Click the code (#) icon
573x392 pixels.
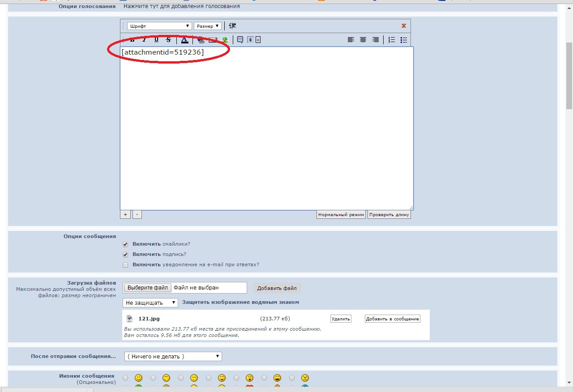tap(250, 40)
